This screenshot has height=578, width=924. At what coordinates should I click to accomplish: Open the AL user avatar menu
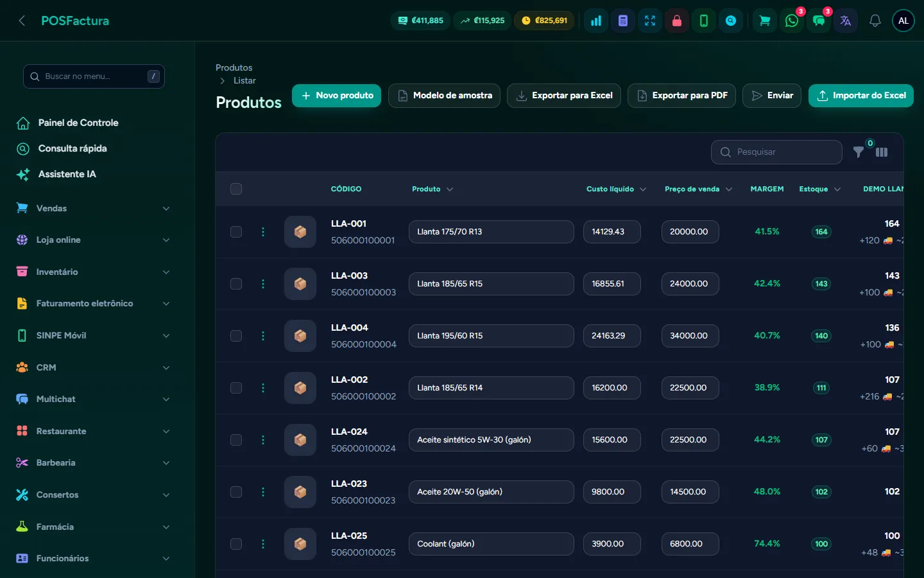[x=903, y=21]
